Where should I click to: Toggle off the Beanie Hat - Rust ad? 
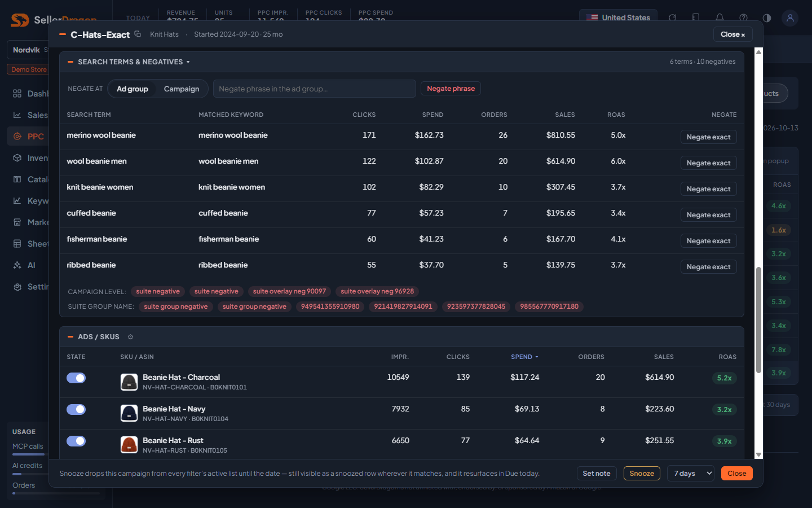[76, 441]
